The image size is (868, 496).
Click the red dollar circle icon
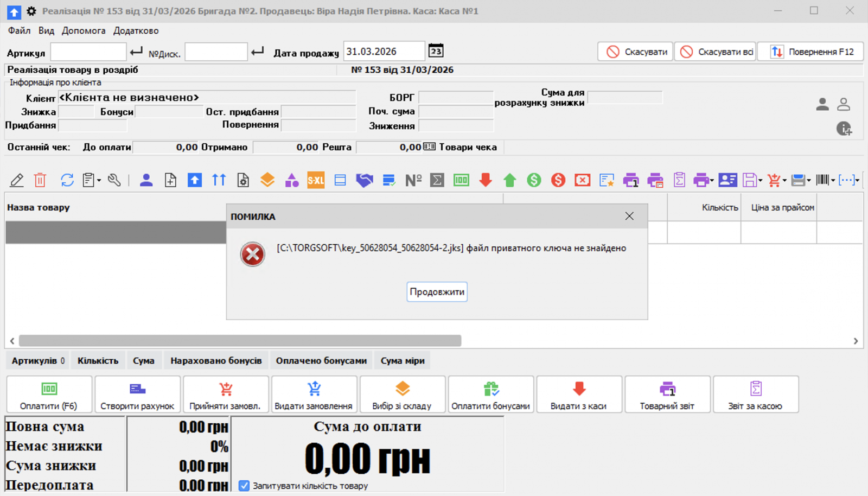(x=558, y=180)
